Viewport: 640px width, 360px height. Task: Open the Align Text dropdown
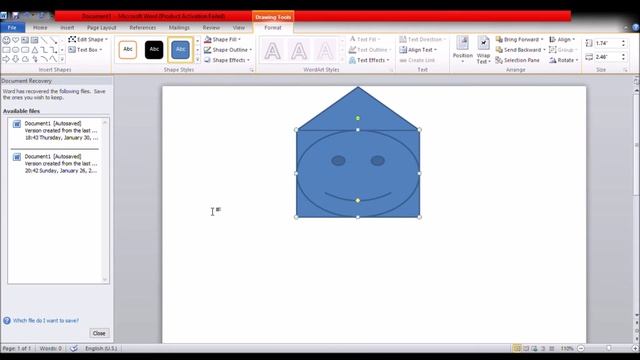click(x=418, y=50)
